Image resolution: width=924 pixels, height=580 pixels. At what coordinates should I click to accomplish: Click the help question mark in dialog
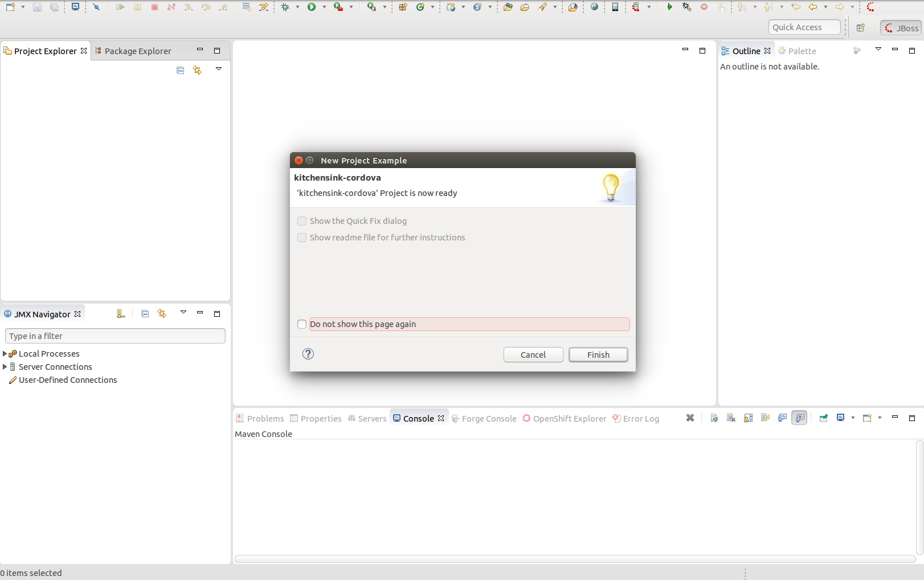pos(308,354)
